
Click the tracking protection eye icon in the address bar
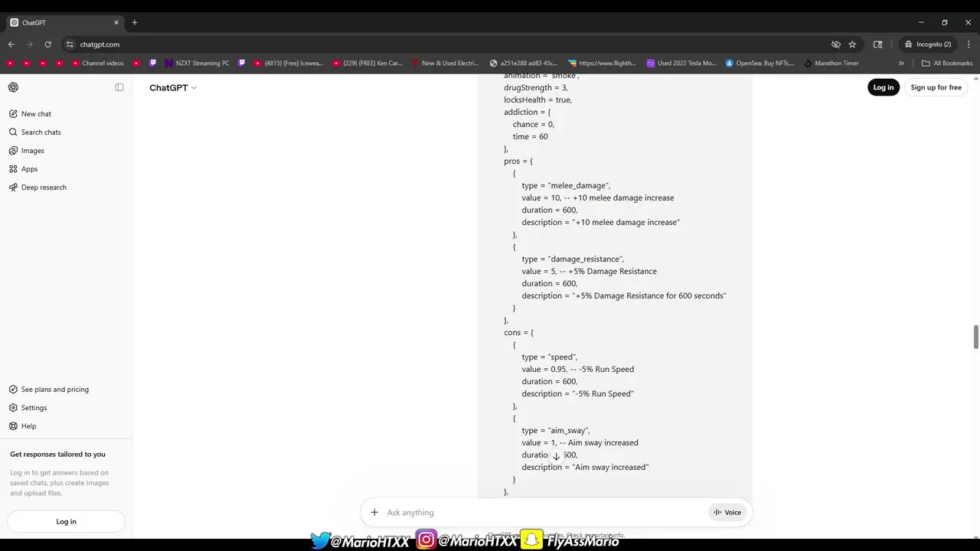tap(836, 44)
